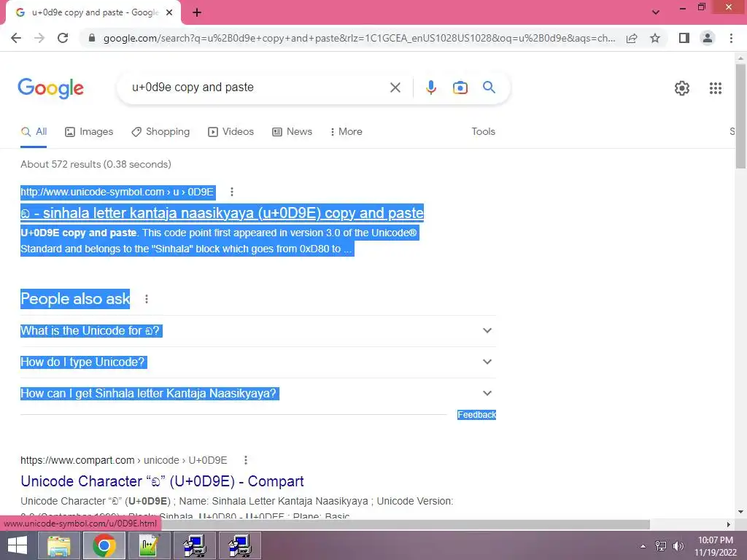
Task: Click the address bar URL
Action: pyautogui.click(x=359, y=38)
